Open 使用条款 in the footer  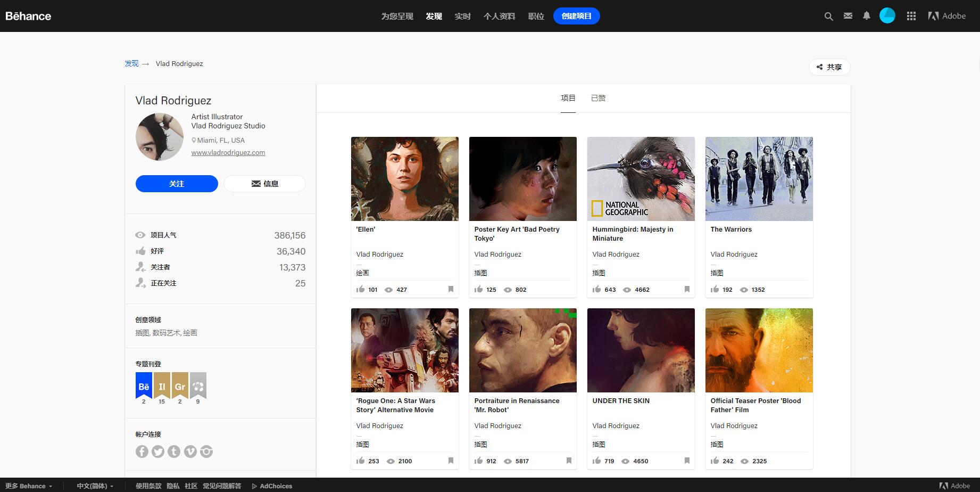click(148, 486)
